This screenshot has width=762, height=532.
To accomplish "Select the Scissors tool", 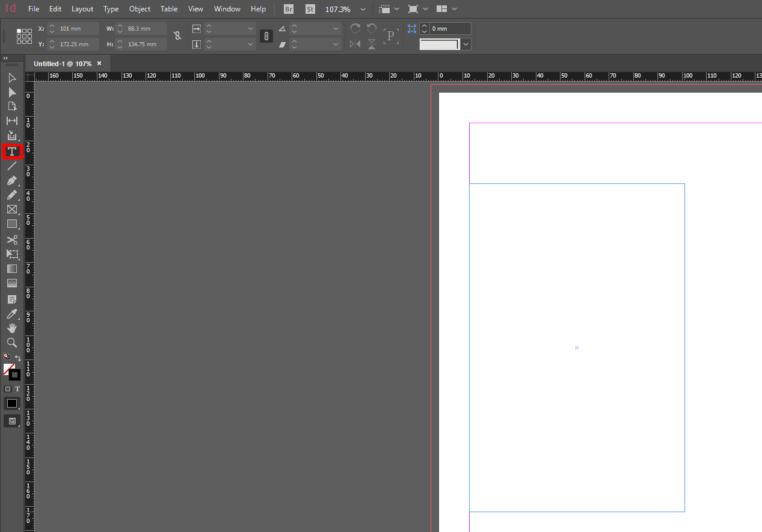I will [12, 239].
